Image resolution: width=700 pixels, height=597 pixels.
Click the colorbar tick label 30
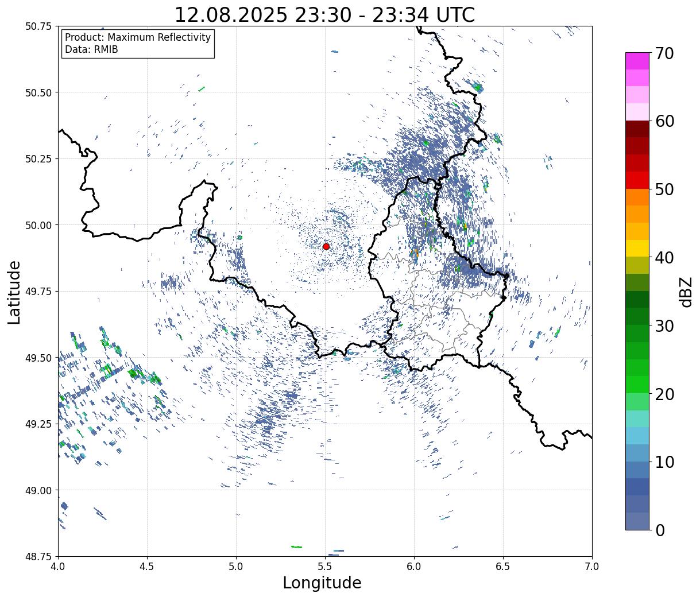pos(664,326)
